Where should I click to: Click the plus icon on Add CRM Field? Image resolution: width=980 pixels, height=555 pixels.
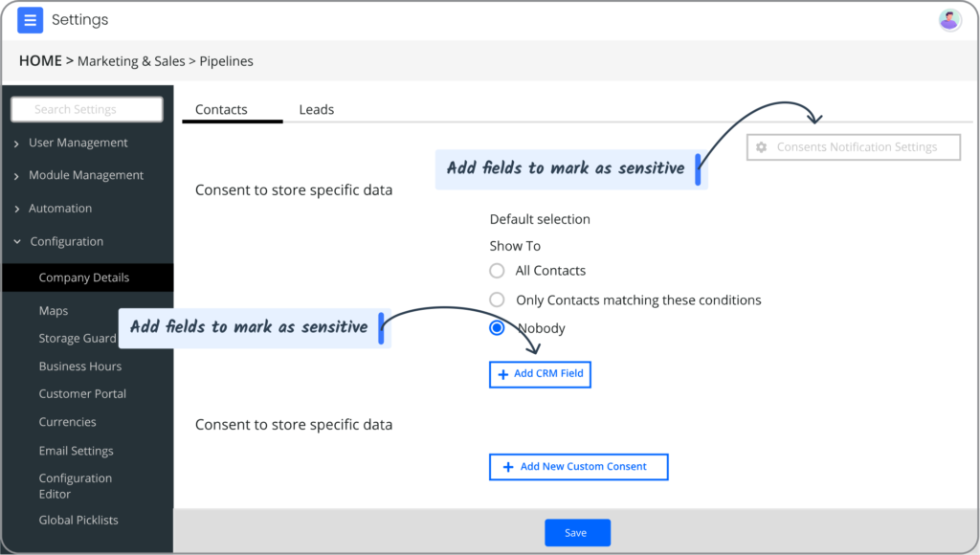[503, 374]
